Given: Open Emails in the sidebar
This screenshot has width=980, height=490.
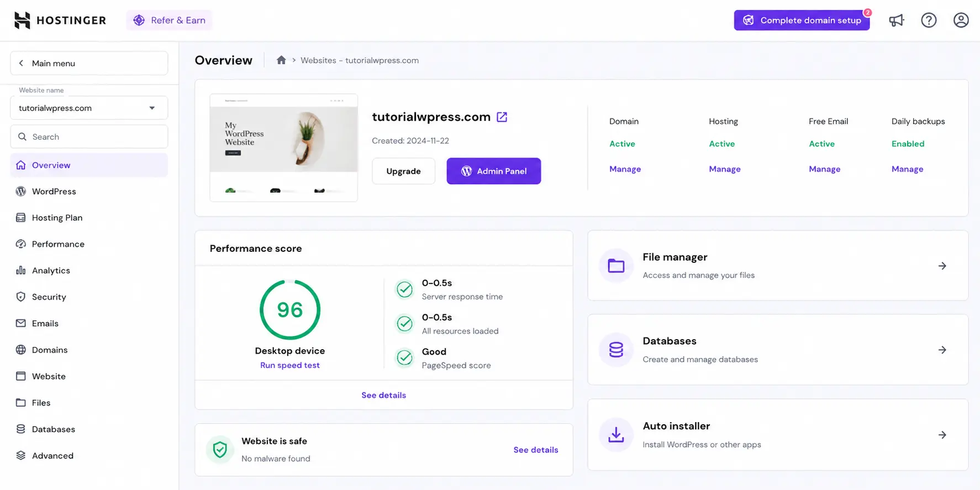Looking at the screenshot, I should pos(89,323).
